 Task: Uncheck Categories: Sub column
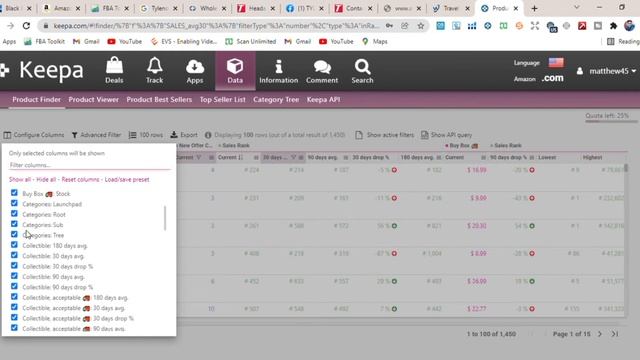[14, 224]
